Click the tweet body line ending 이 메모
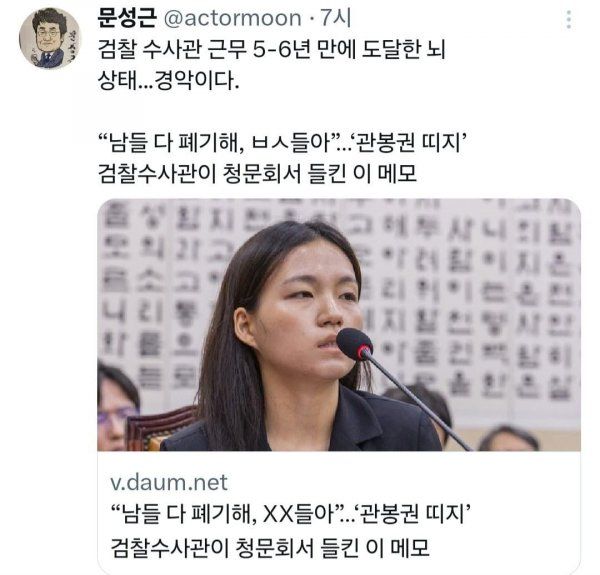Image resolution: width=600 pixels, height=575 pixels. pyautogui.click(x=257, y=173)
